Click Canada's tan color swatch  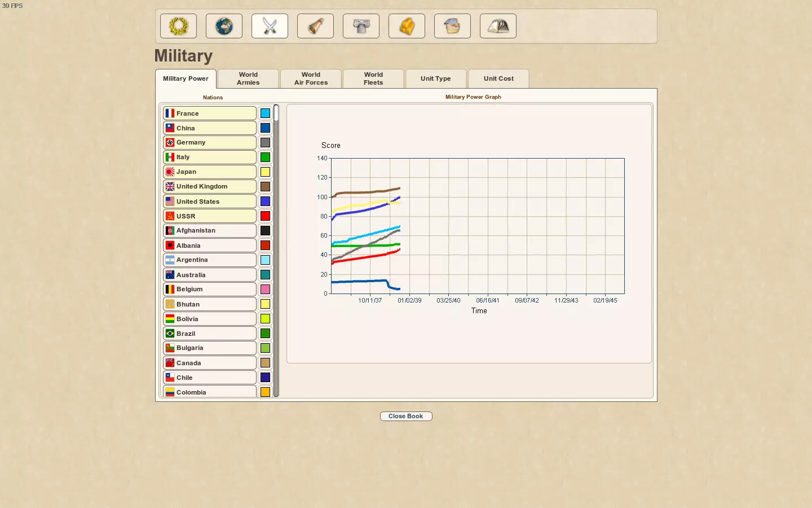click(x=265, y=363)
